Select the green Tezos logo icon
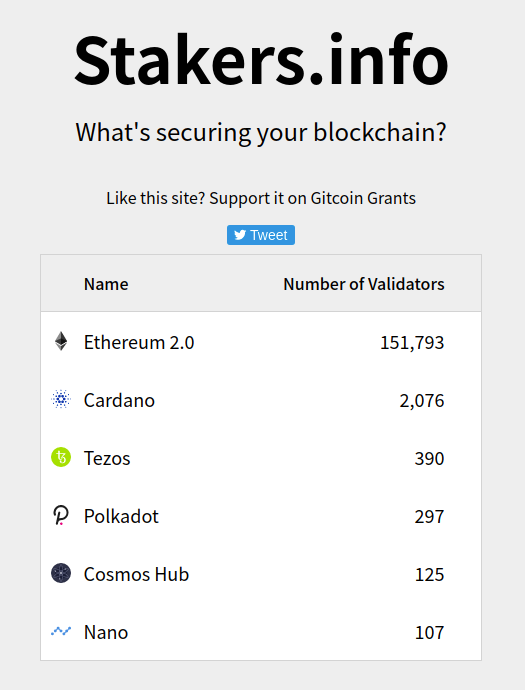The image size is (525, 690). click(61, 457)
